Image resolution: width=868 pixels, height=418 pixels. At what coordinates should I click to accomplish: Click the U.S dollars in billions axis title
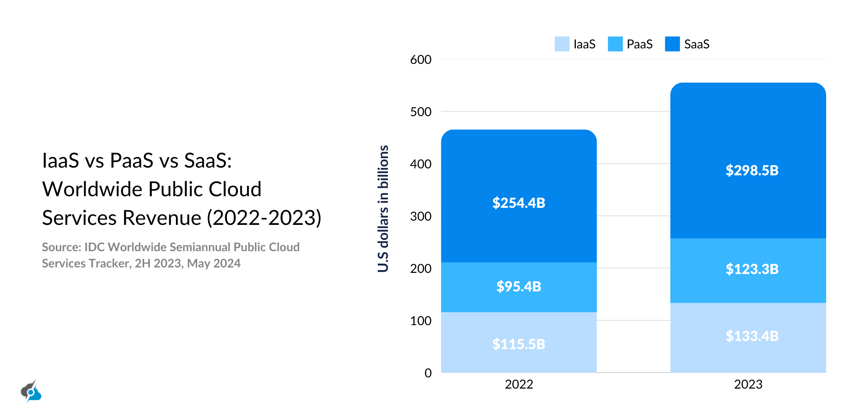[383, 209]
